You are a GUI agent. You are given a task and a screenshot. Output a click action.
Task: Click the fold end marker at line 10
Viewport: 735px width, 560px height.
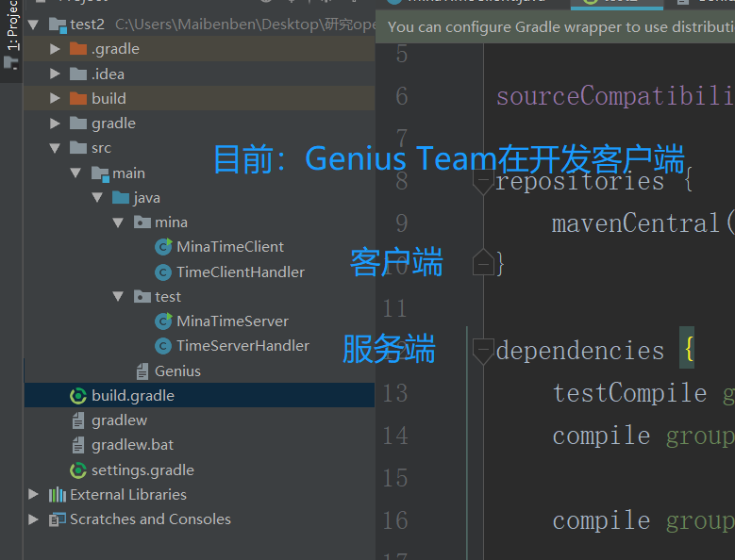(483, 262)
